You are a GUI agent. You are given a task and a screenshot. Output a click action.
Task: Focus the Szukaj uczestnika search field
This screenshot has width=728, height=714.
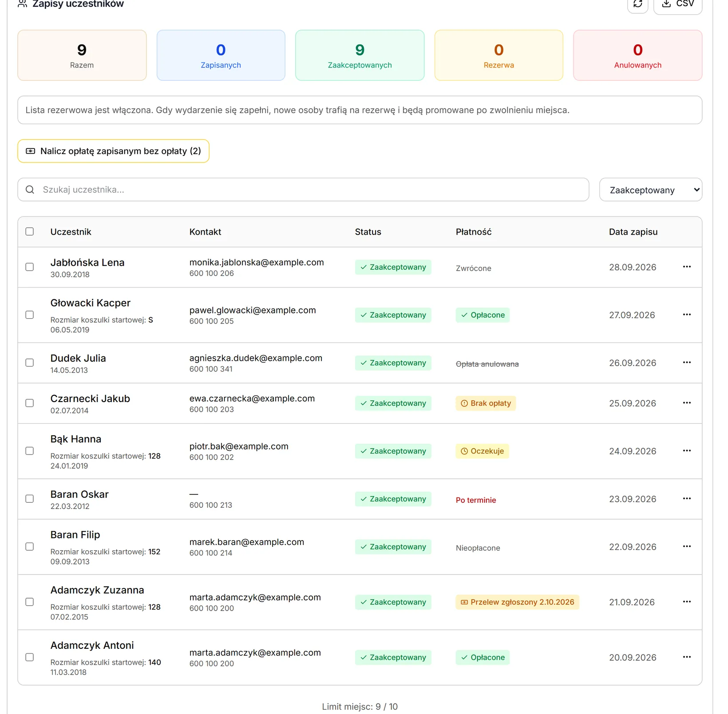[x=303, y=190]
